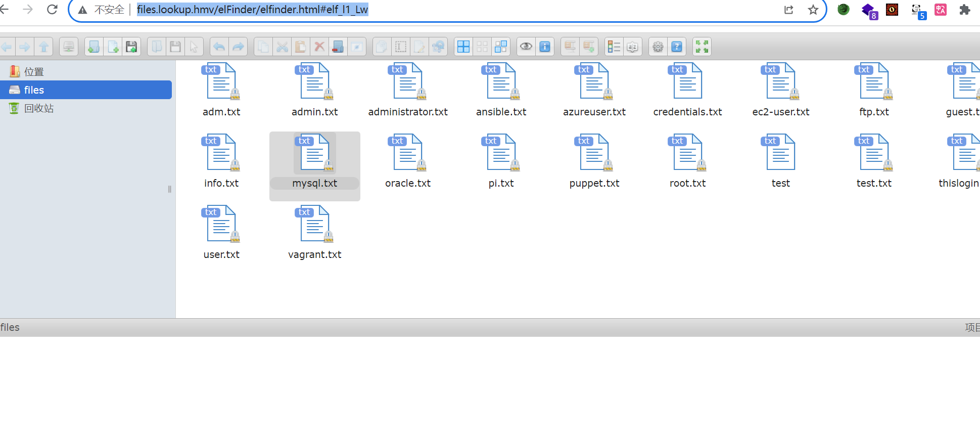Click the upload files floppy icon
Viewport: 980px width, 433px height.
click(x=131, y=47)
